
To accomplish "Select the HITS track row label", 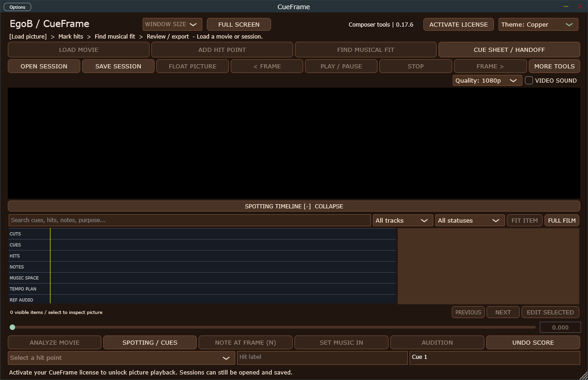I will coord(15,256).
